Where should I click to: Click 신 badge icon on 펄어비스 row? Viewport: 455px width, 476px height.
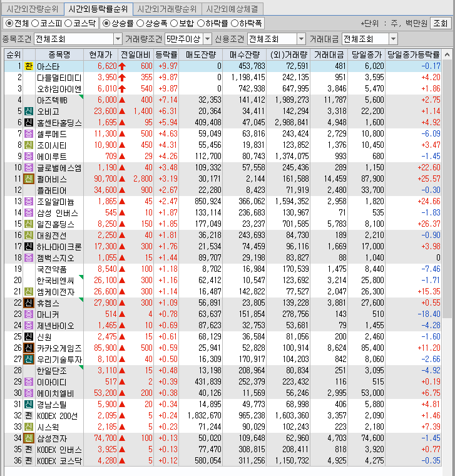29,178
